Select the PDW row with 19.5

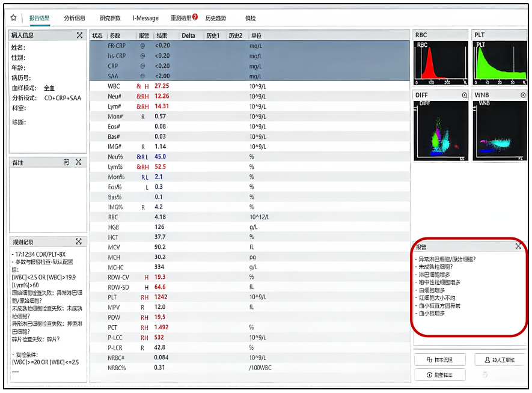tap(249, 317)
